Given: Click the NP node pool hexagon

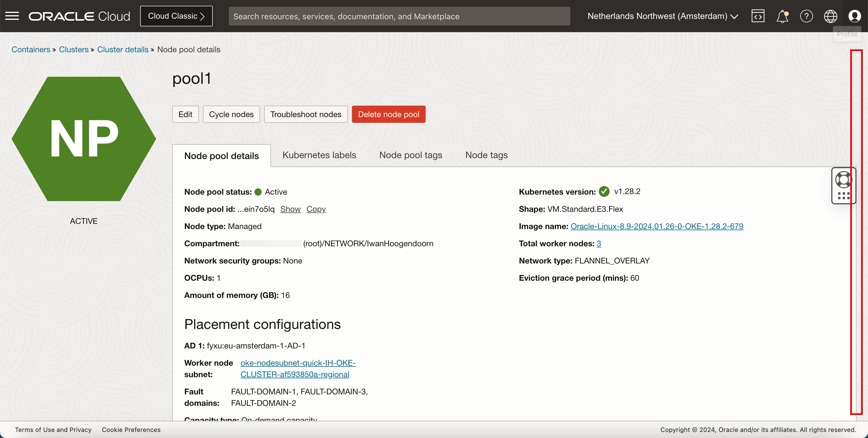Looking at the screenshot, I should 84,139.
